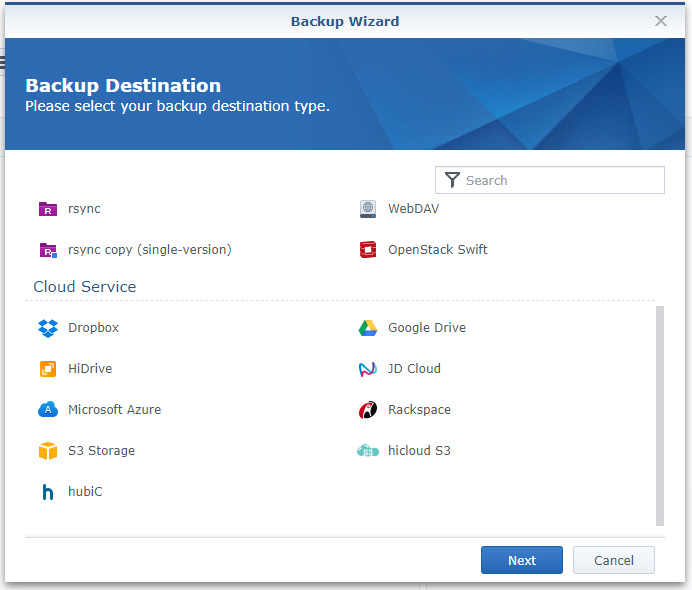Click the filter funnel icon in search
This screenshot has height=590, width=692.
tap(452, 180)
